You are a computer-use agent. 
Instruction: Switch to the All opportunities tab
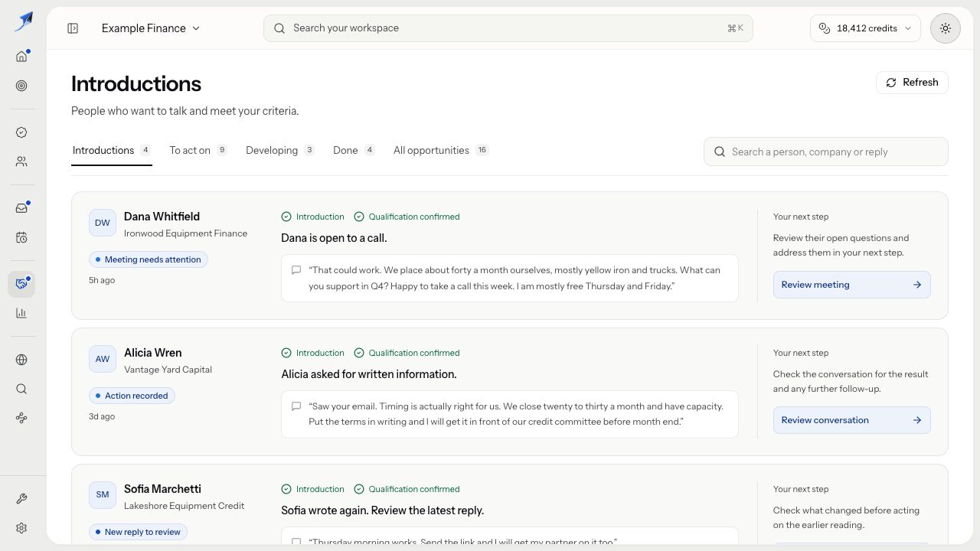click(441, 151)
